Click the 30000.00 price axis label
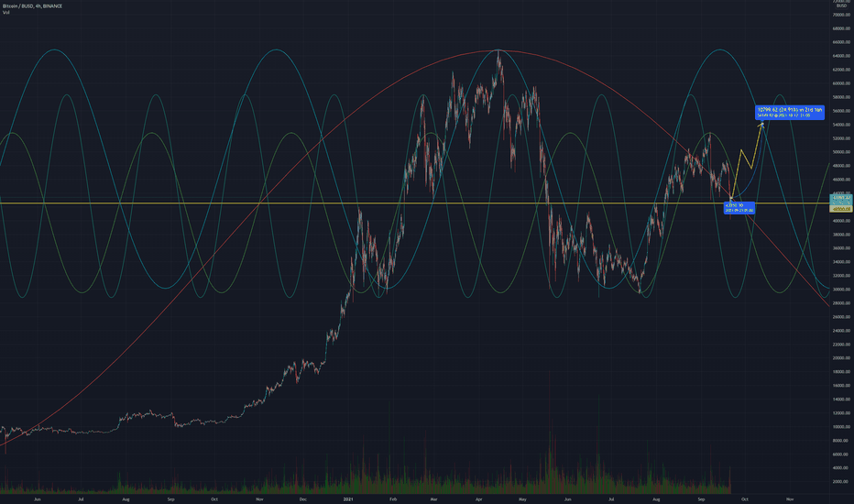The image size is (854, 504). pos(841,290)
